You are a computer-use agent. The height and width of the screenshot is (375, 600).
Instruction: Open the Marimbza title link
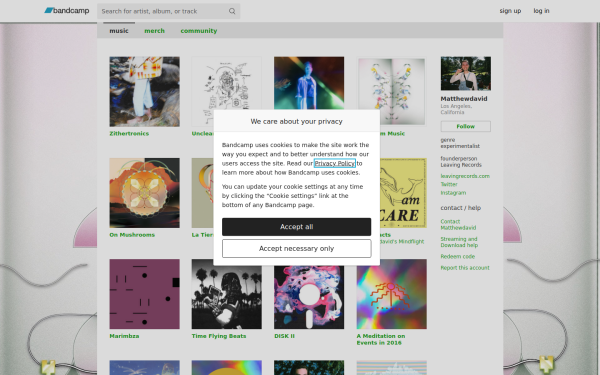pyautogui.click(x=124, y=336)
